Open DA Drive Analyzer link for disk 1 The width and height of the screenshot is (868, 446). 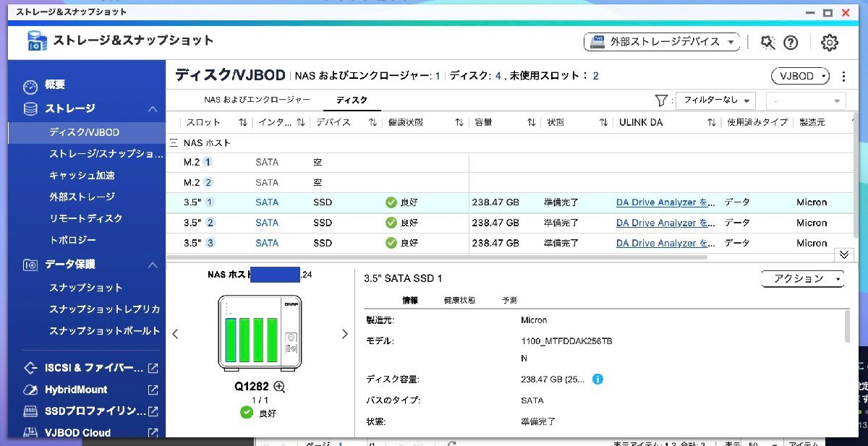(x=665, y=203)
